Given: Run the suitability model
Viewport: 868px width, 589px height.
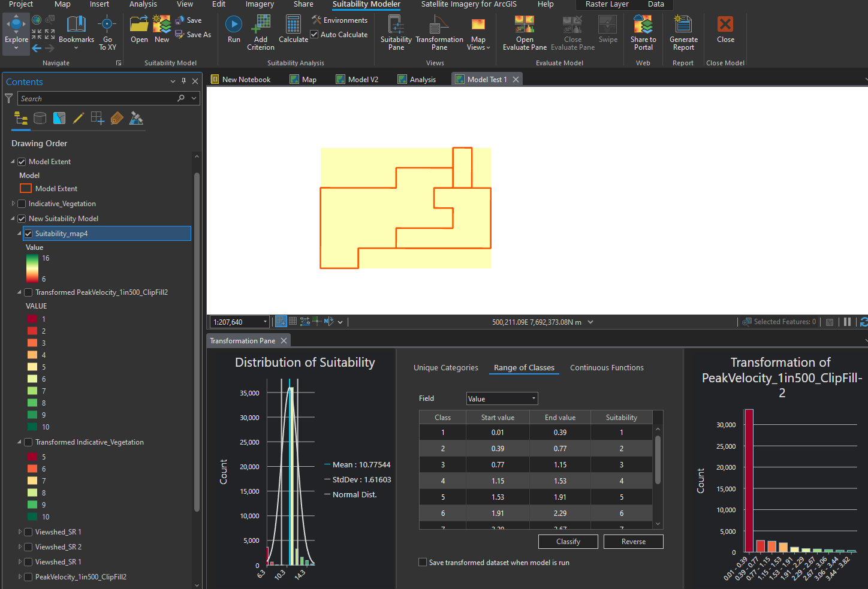Looking at the screenshot, I should click(x=234, y=29).
